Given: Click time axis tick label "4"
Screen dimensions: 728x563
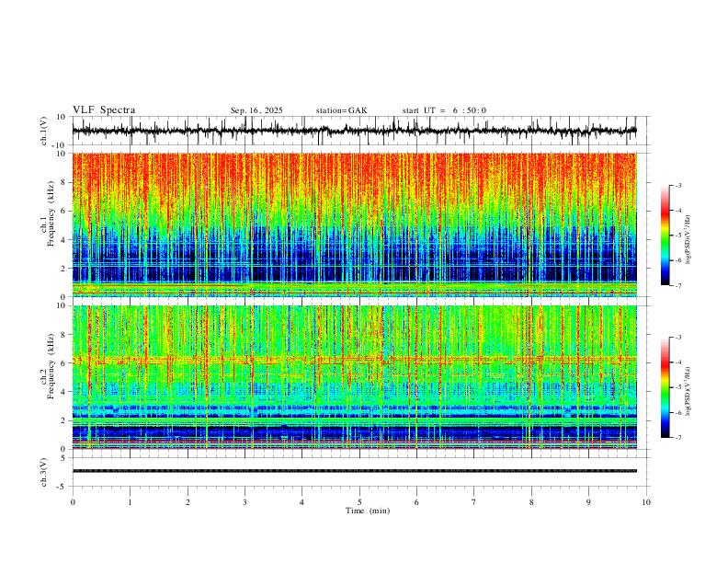Looking at the screenshot, I should (302, 502).
